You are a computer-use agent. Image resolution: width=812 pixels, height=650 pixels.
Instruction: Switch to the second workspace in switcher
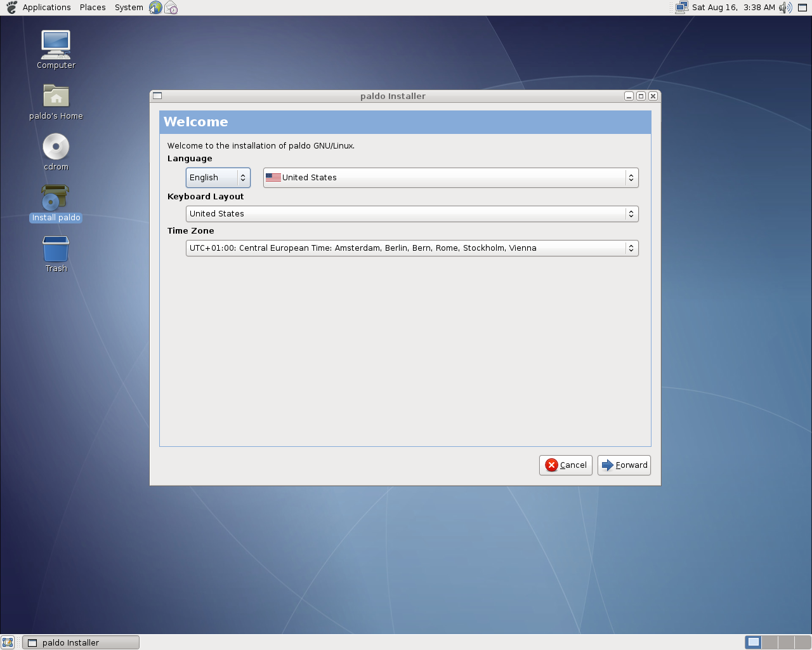(x=769, y=642)
